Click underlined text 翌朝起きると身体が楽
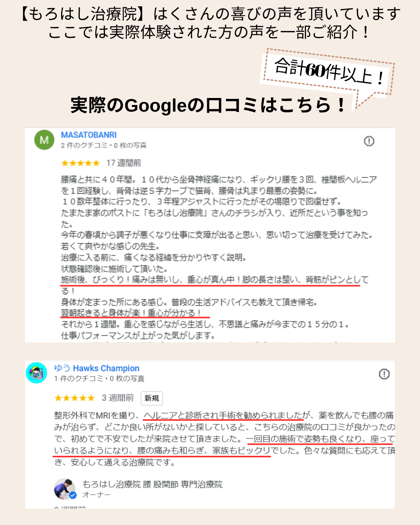This screenshot has width=420, height=525. (103, 313)
